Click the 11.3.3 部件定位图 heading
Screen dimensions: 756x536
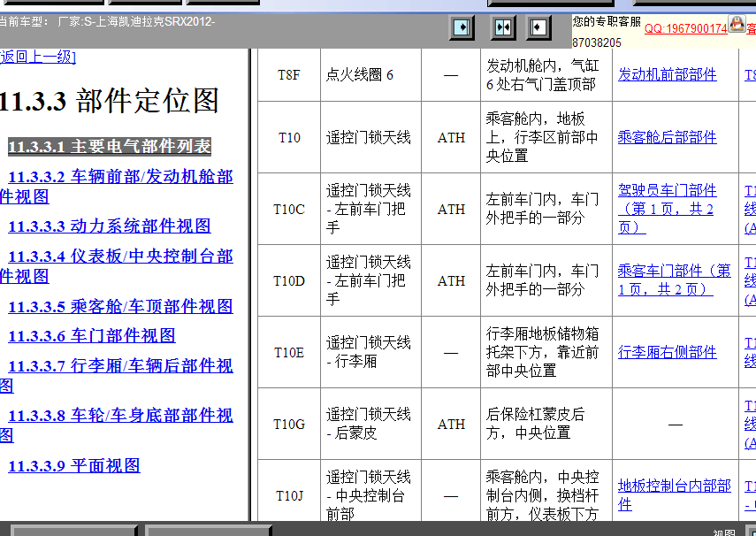[x=110, y=101]
